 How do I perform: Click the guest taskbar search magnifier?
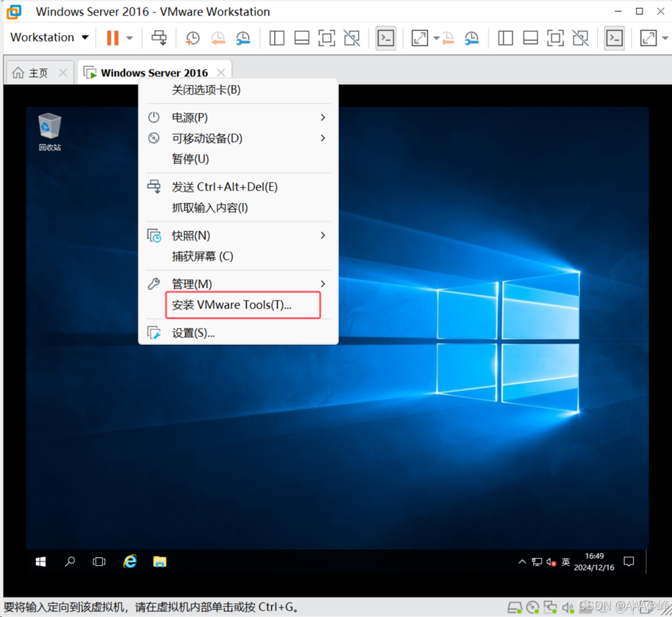[x=70, y=562]
